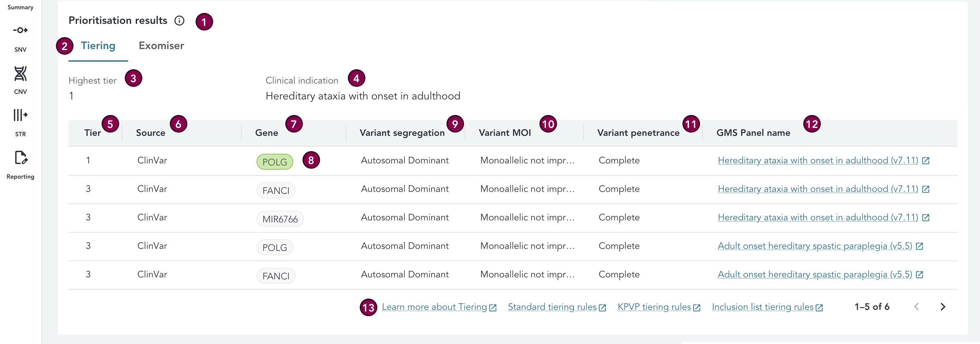Click the external-link icon next to Standard tiering rules

[x=602, y=307]
